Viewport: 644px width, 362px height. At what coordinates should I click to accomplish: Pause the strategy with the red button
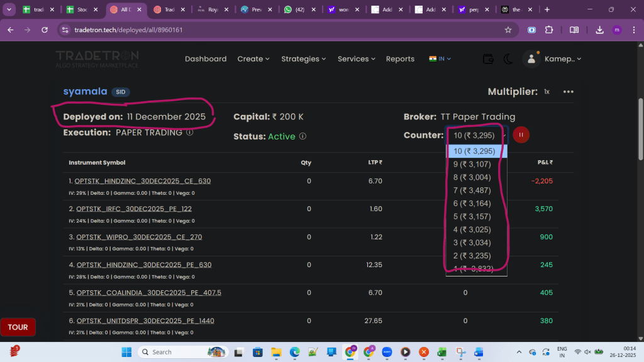tap(521, 135)
